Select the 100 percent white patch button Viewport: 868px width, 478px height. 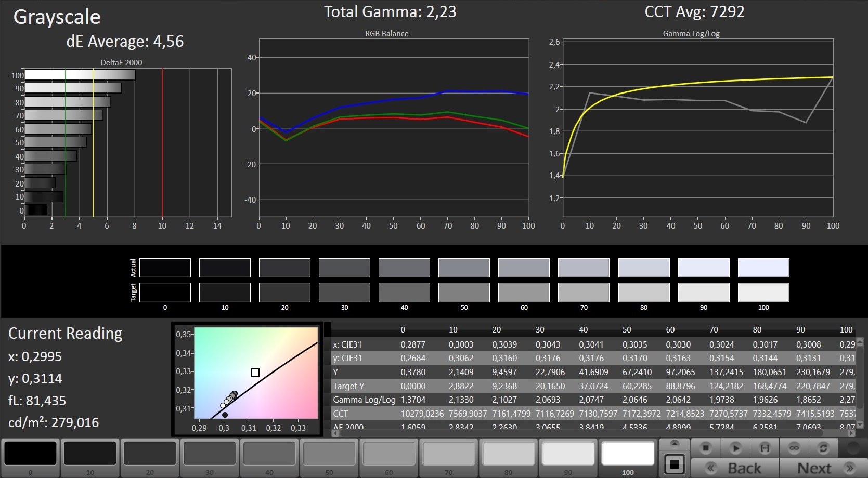point(628,454)
